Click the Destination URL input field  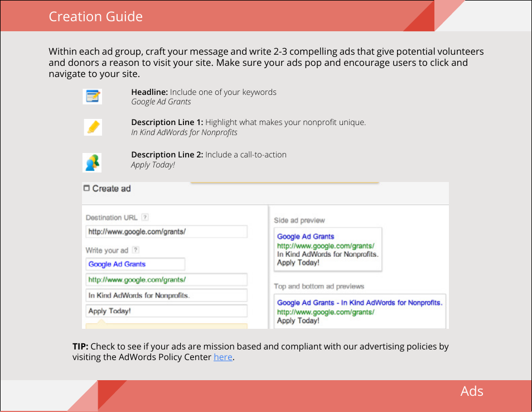point(166,232)
